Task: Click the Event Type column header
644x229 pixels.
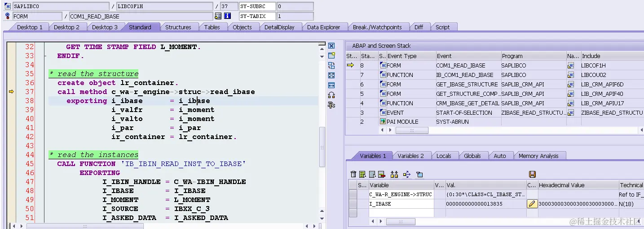Action: pos(411,56)
